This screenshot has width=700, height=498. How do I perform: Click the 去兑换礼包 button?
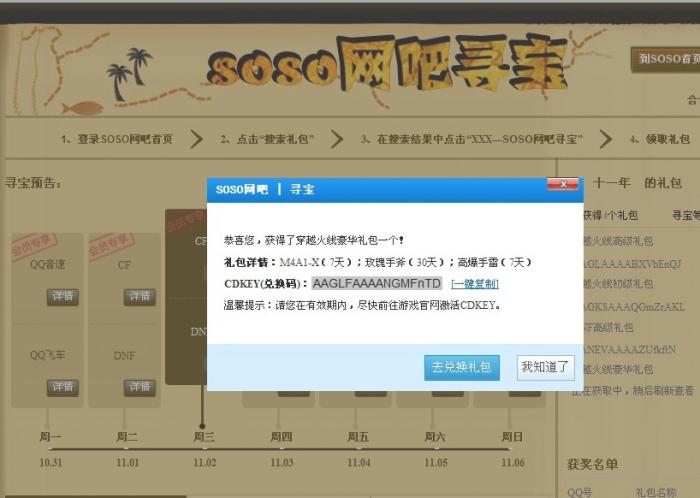coord(462,368)
